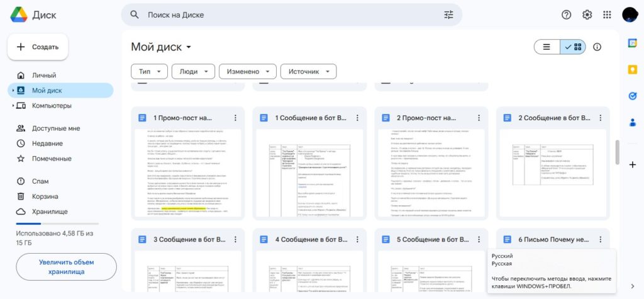Select 6 Письмо Почему не file title
This screenshot has width=644, height=299.
coord(553,239)
